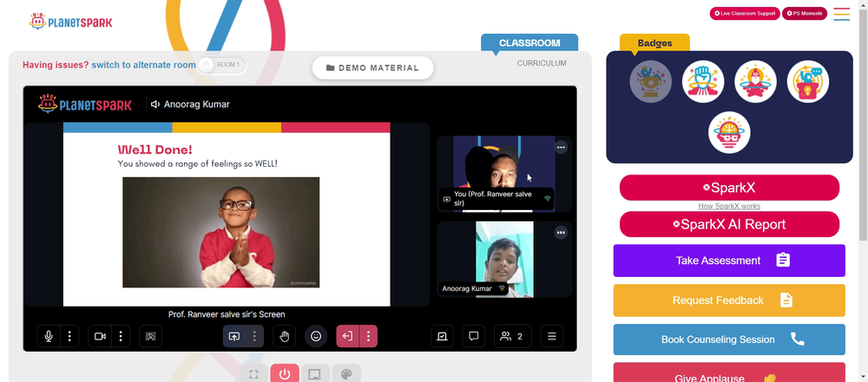This screenshot has width=868, height=382.
Task: Select Anoorag Kumar's video thumbnail
Action: pos(504,259)
